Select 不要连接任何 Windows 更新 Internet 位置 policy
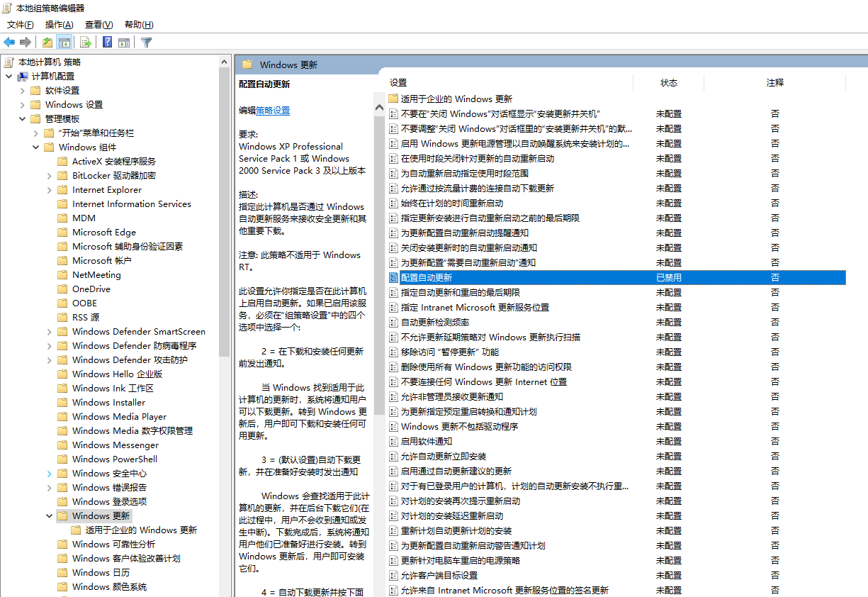Image resolution: width=868 pixels, height=597 pixels. coord(484,381)
